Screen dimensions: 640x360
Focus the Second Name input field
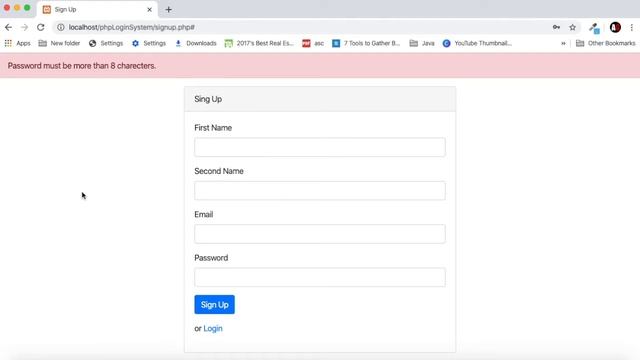point(320,191)
